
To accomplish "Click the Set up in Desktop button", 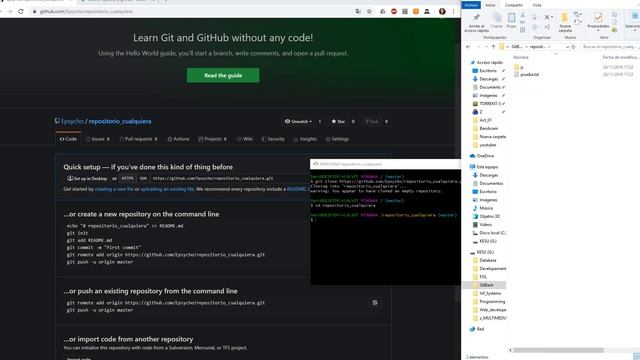I will (x=87, y=178).
